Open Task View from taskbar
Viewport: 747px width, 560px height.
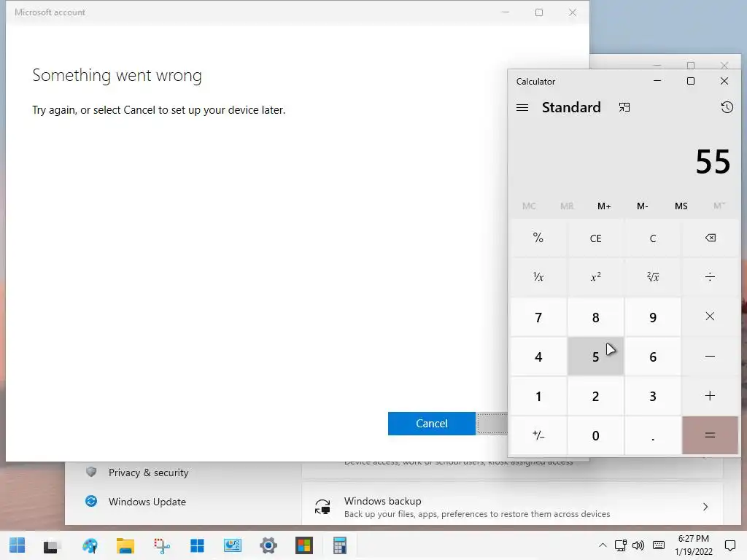click(50, 545)
